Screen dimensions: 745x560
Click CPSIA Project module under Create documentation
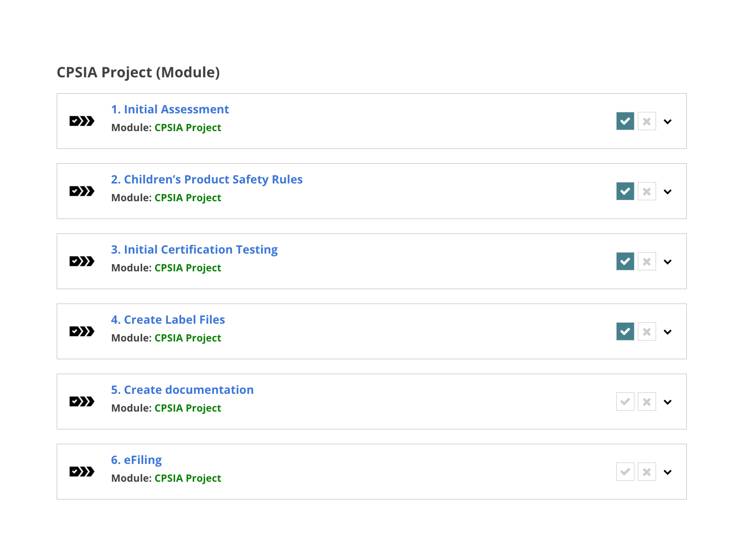click(188, 408)
